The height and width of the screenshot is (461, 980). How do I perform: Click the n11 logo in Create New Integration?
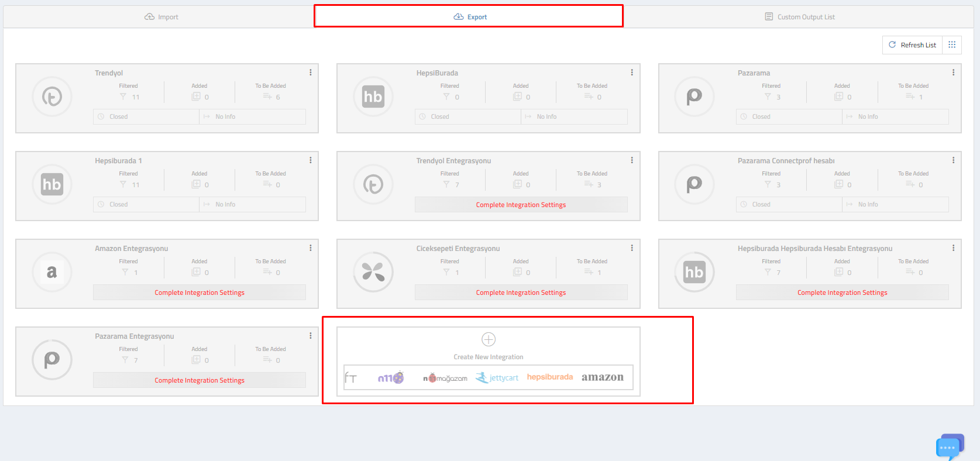[391, 378]
